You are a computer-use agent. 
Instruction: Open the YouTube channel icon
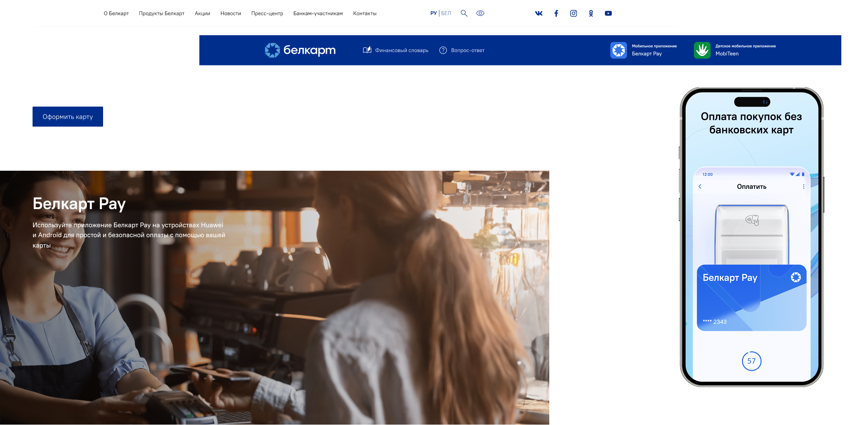click(x=608, y=14)
